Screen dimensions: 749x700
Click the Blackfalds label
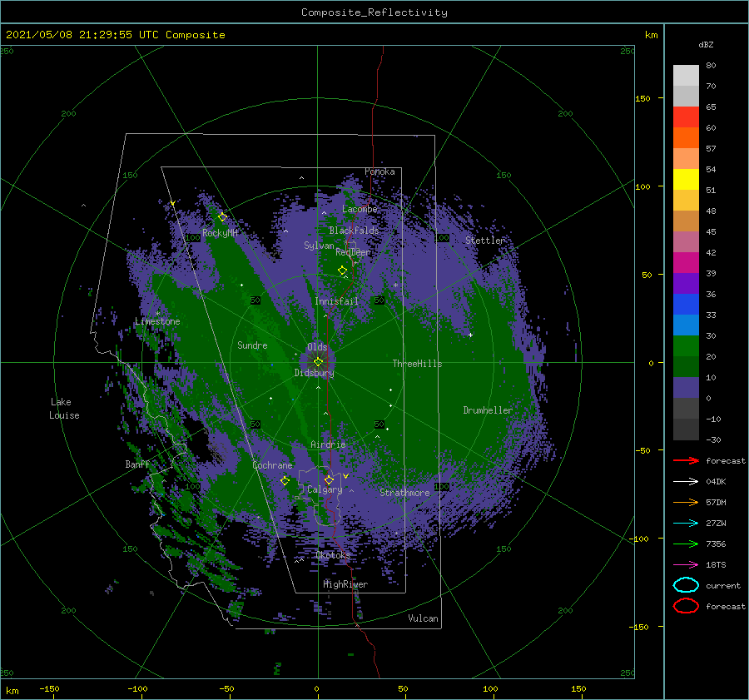point(354,231)
